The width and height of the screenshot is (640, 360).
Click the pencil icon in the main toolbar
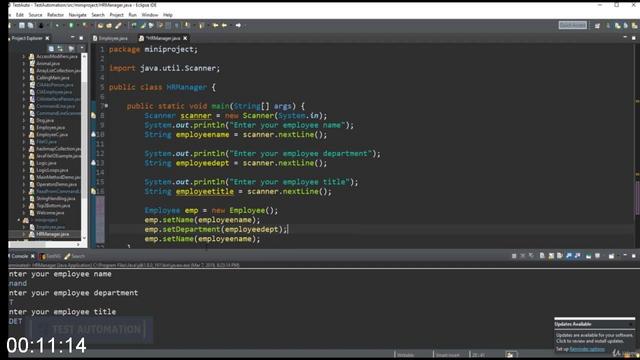[118, 25]
